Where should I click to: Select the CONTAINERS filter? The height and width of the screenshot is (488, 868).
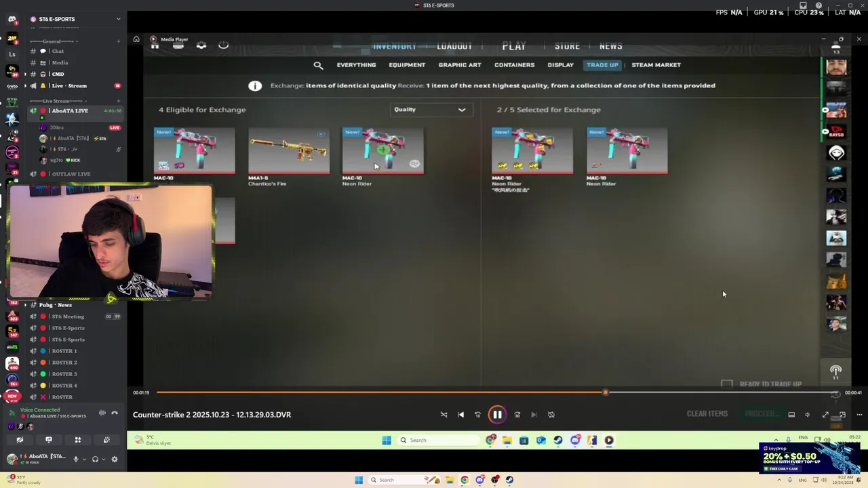click(x=515, y=65)
